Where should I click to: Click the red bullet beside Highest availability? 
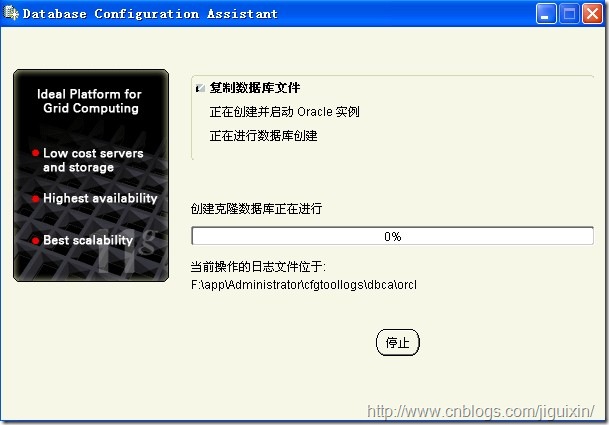pyautogui.click(x=35, y=199)
